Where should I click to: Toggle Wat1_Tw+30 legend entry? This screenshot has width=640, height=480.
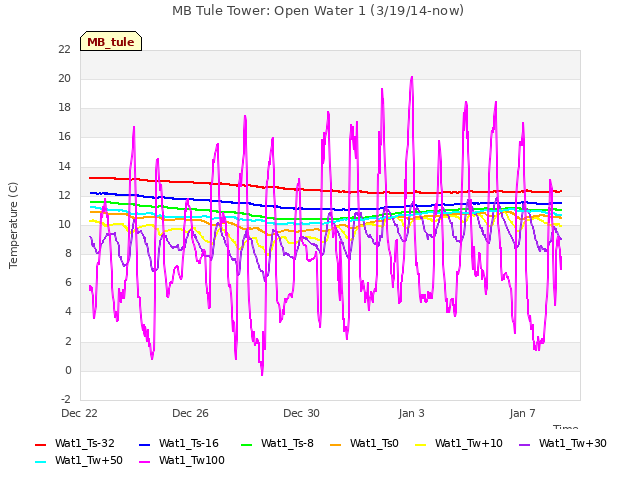click(562, 443)
